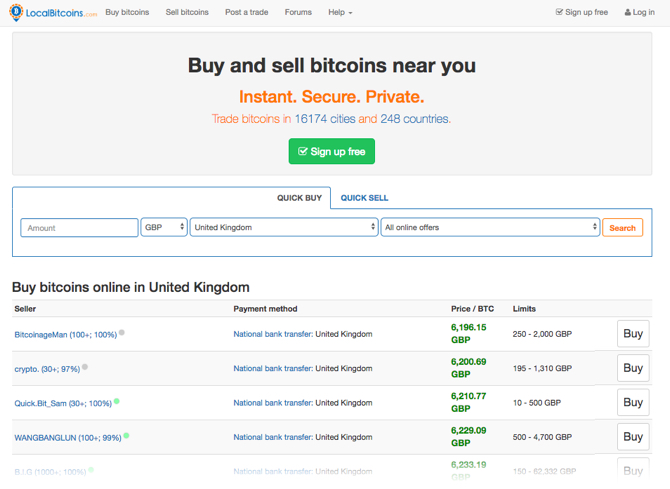Expand the Help dropdown menu

click(340, 12)
